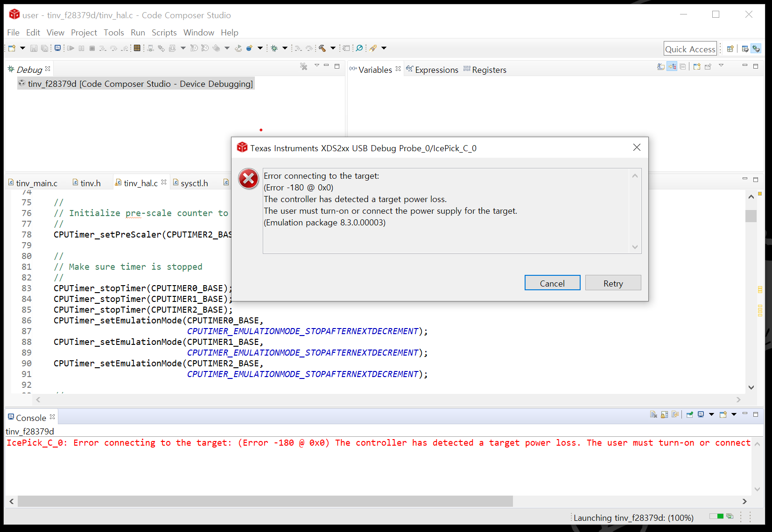The width and height of the screenshot is (772, 532).
Task: Close the XDS2xx error dialog
Action: point(637,147)
